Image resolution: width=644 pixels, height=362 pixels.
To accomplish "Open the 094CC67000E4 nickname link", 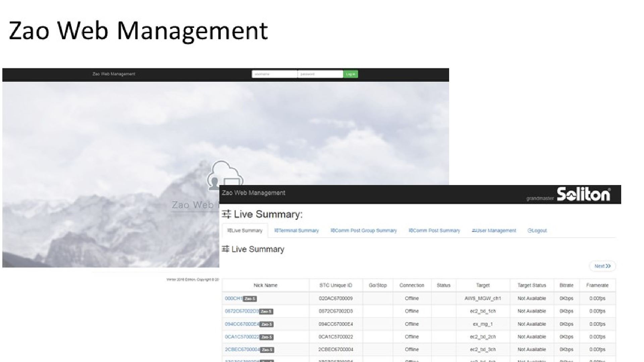I will click(242, 324).
